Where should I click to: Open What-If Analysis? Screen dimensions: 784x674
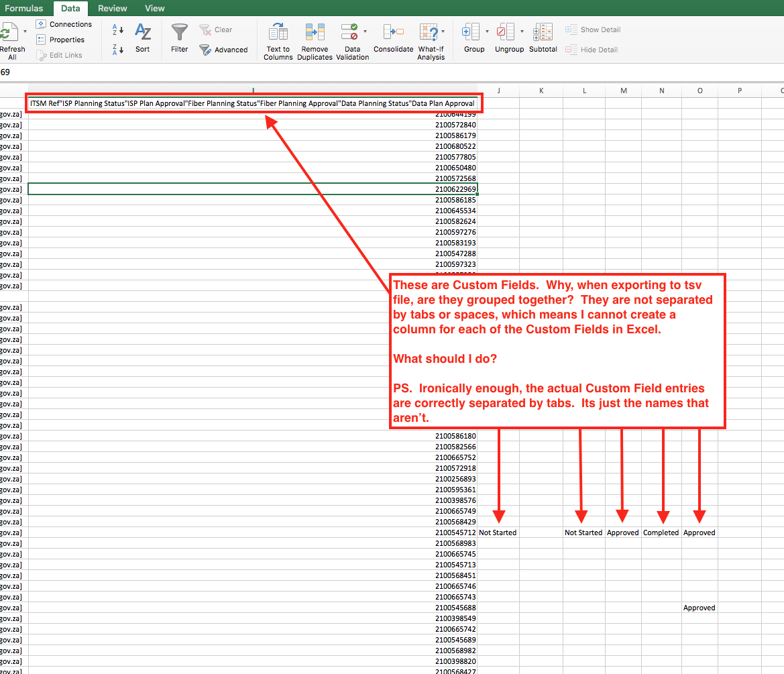click(430, 42)
